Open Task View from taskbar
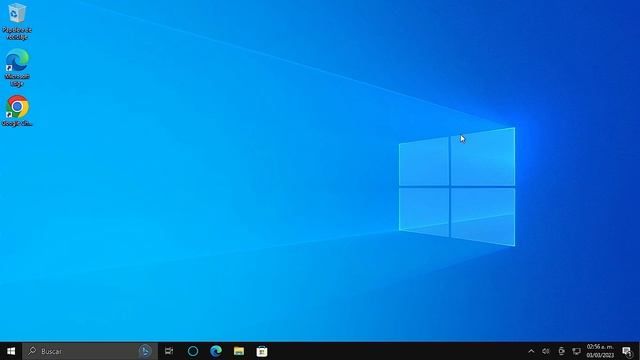Viewport: 640px width, 360px height. (x=169, y=351)
